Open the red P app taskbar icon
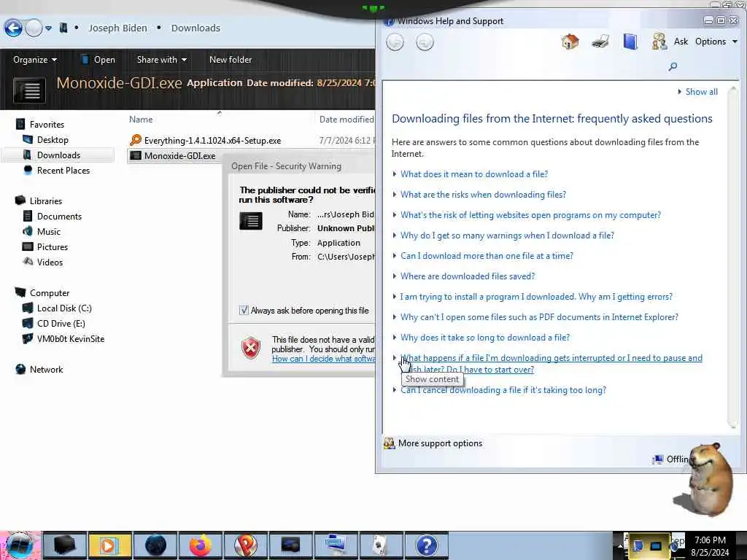 pyautogui.click(x=245, y=545)
